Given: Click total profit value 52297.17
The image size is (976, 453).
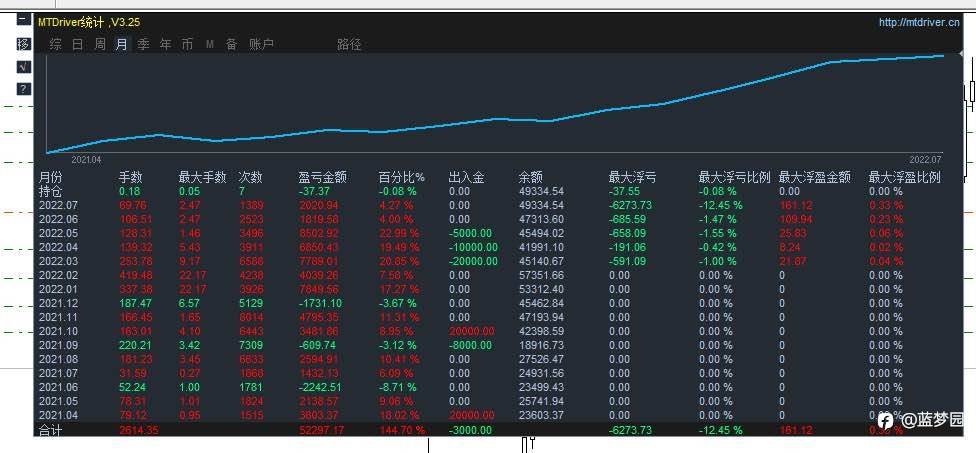Looking at the screenshot, I should (321, 430).
